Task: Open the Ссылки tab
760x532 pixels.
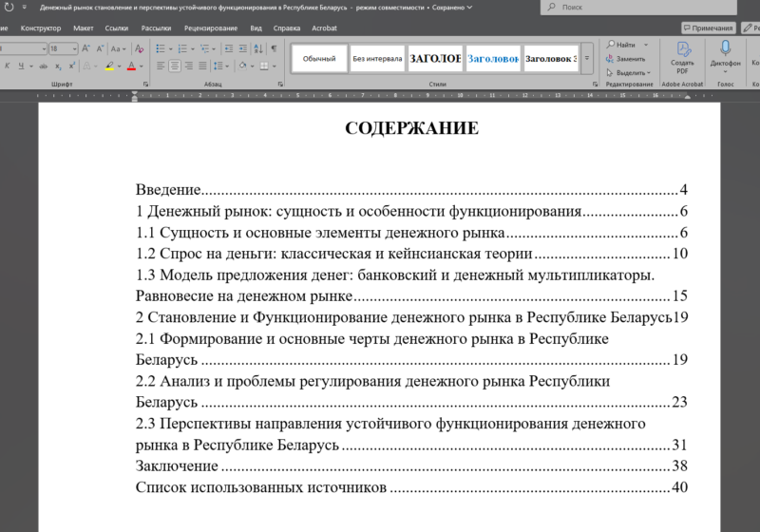Action: pos(117,28)
